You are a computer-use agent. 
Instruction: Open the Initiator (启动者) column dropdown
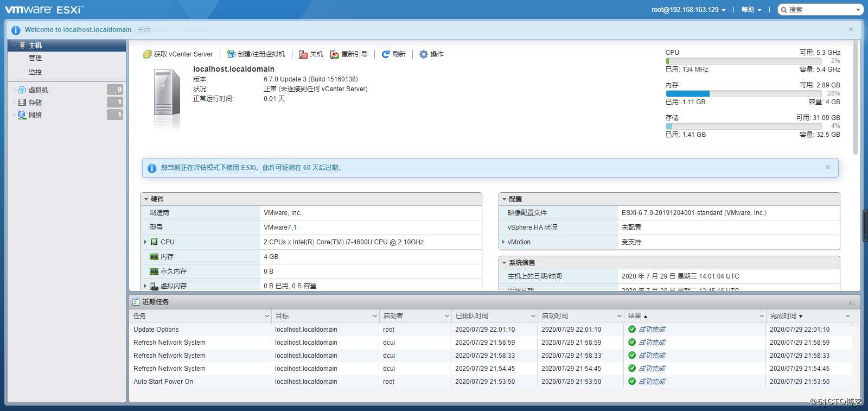coord(446,316)
